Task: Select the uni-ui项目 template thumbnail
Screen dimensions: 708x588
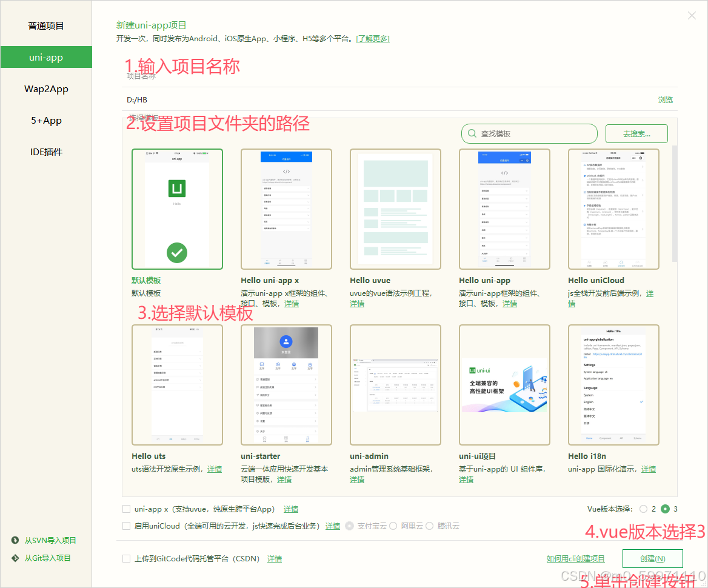Action: [x=504, y=385]
